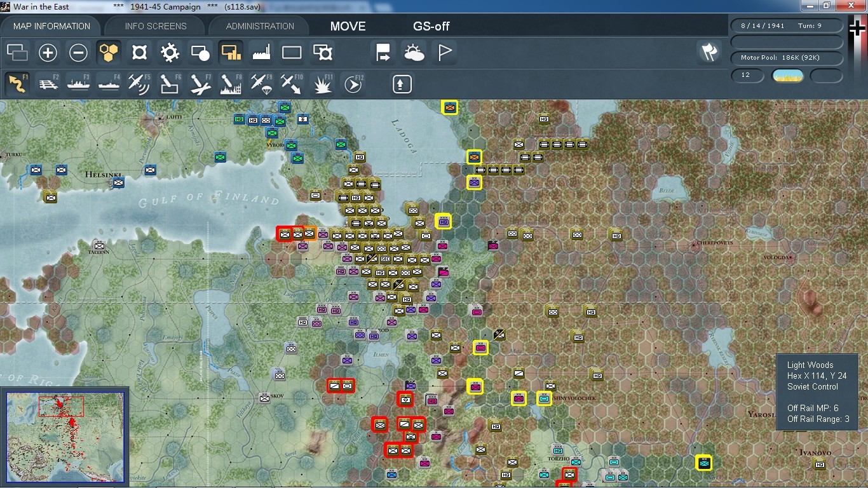
Task: Select F2 rail mode icon
Action: tap(48, 84)
